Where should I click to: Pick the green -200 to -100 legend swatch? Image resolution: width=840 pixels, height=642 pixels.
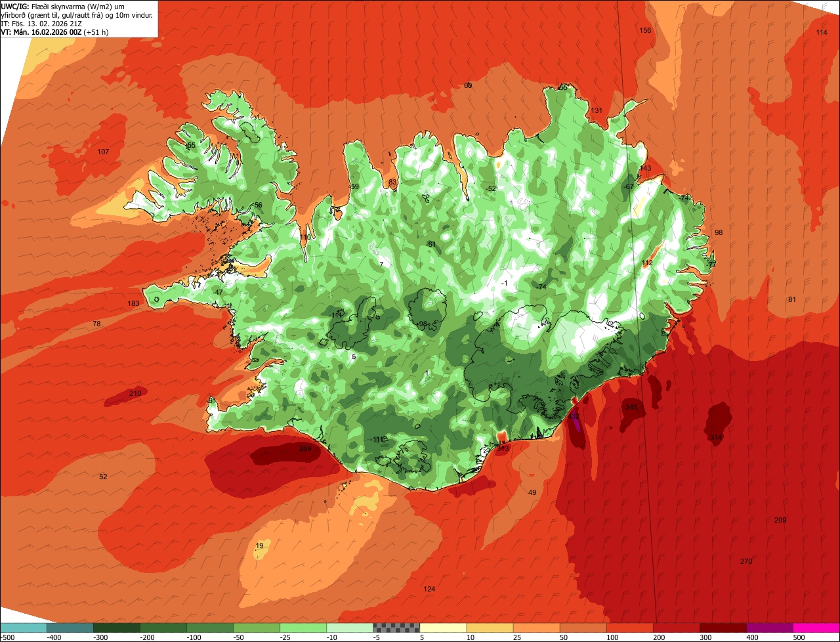163,628
